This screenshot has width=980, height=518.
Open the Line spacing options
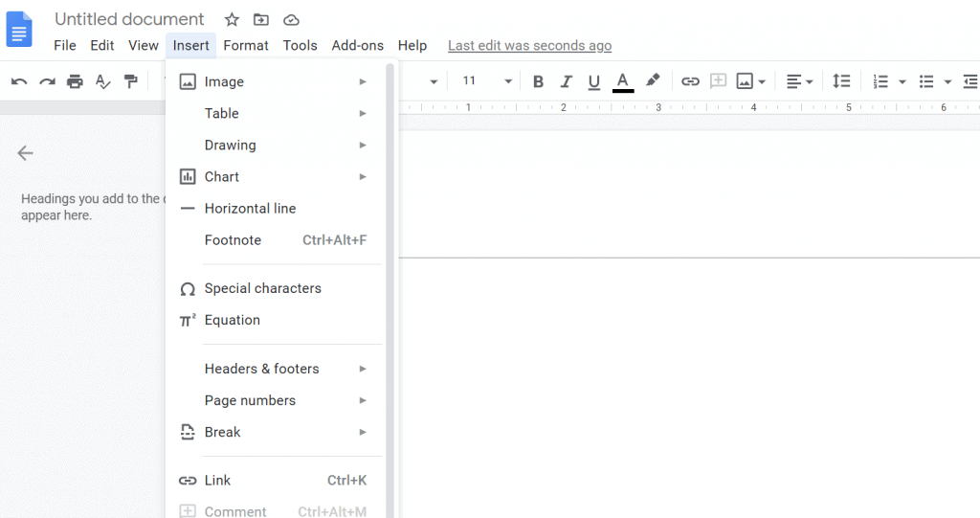(x=841, y=80)
